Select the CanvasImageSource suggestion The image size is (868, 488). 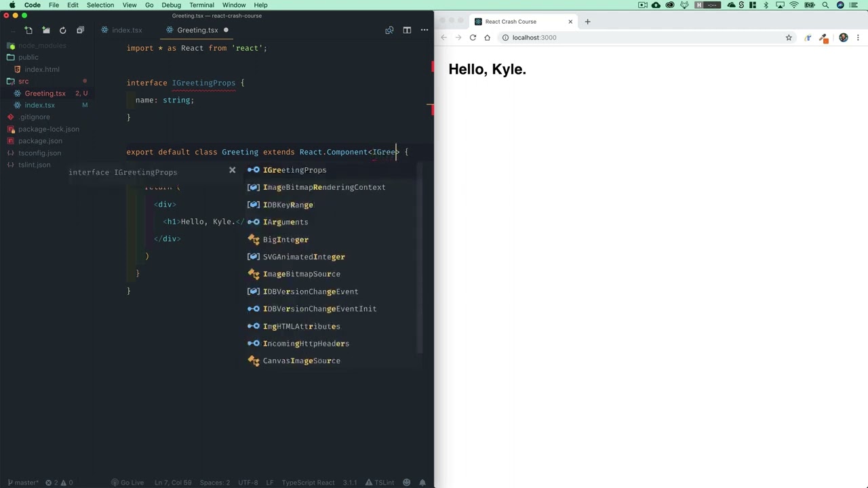pyautogui.click(x=334, y=361)
